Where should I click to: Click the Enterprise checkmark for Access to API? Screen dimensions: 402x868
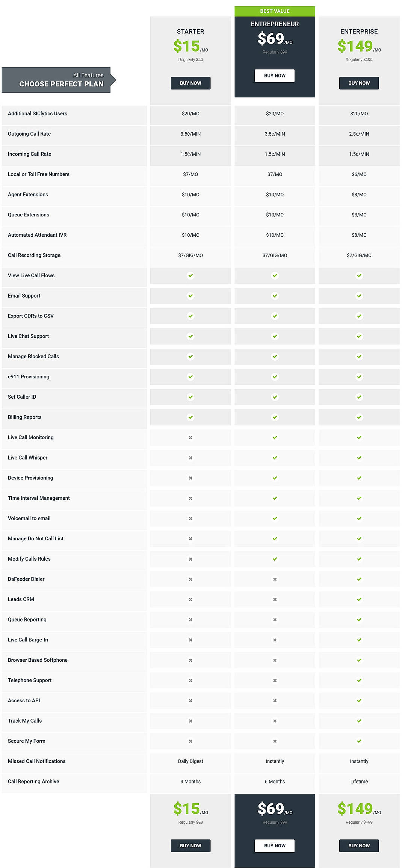(x=359, y=700)
